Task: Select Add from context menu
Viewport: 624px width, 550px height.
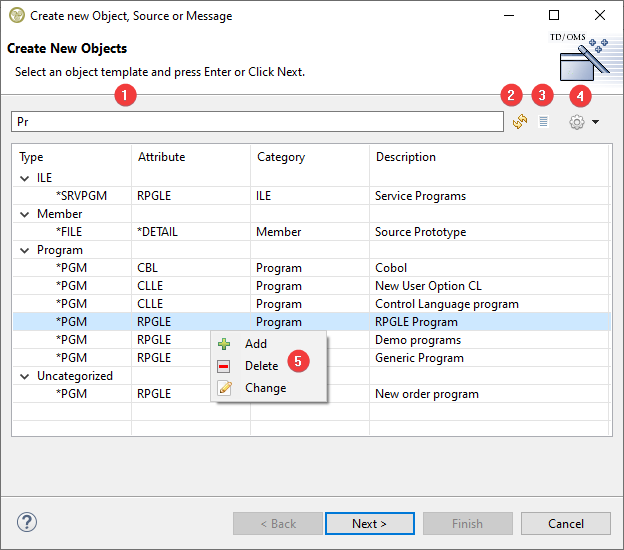Action: pyautogui.click(x=255, y=343)
